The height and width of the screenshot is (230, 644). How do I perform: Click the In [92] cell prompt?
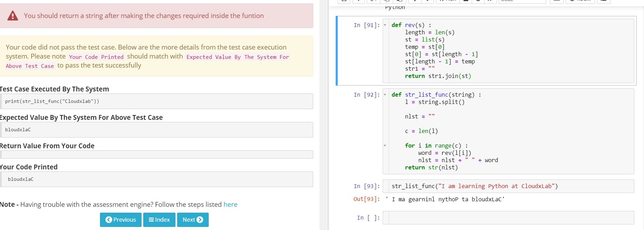366,95
